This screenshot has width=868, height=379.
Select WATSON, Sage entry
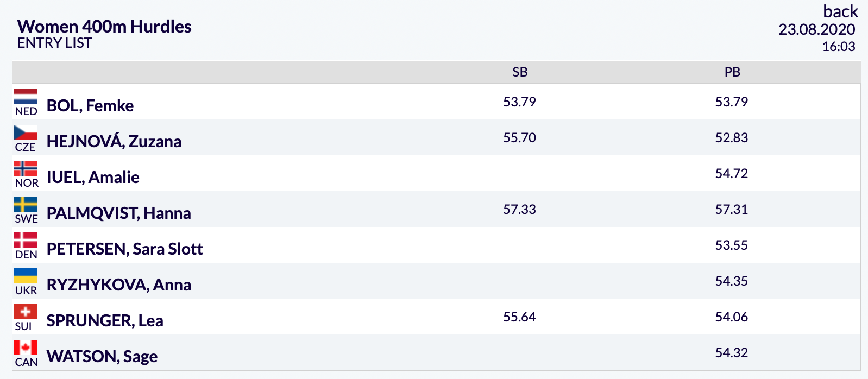click(x=102, y=356)
